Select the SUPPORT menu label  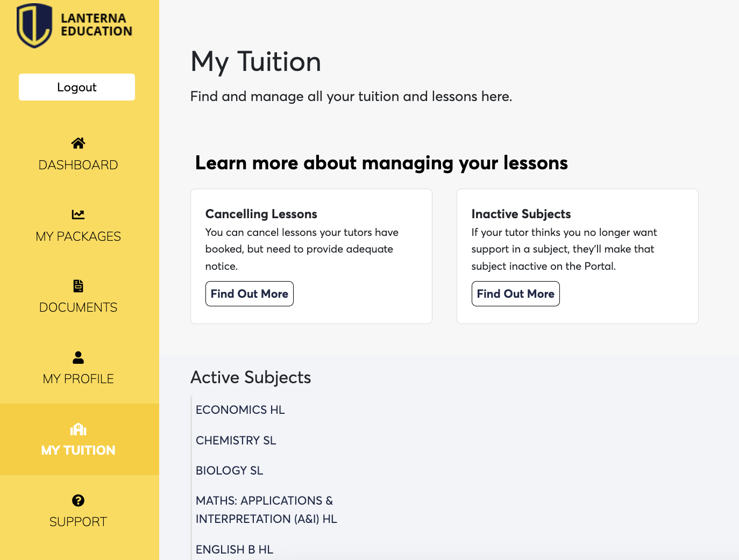point(78,522)
